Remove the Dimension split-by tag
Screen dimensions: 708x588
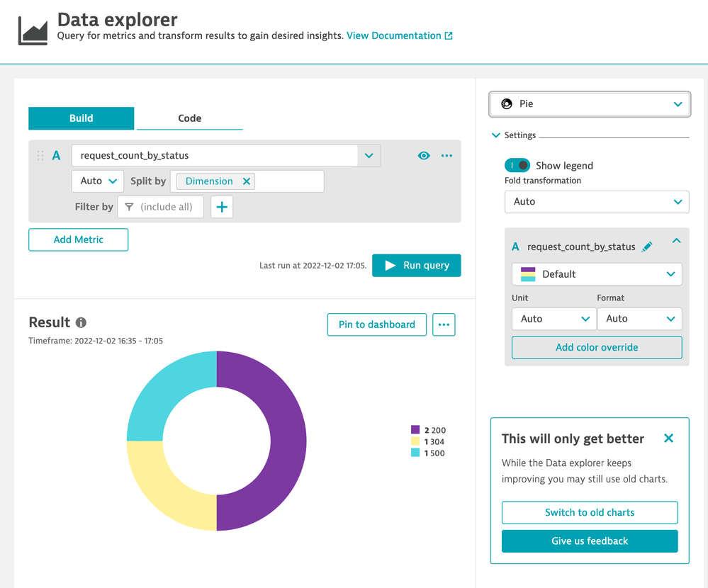247,181
